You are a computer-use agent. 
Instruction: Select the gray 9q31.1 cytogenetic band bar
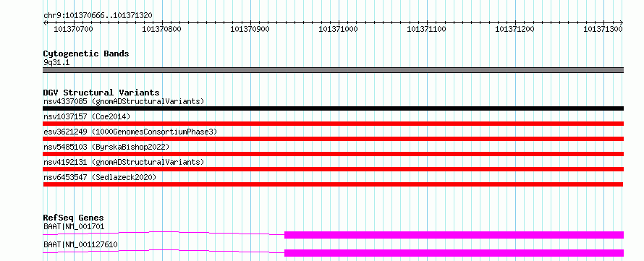(333, 70)
